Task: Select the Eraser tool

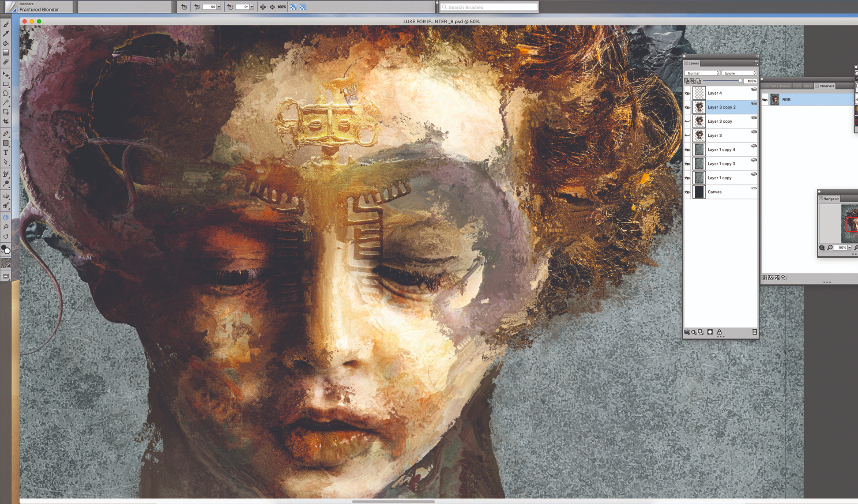Action: (x=6, y=62)
